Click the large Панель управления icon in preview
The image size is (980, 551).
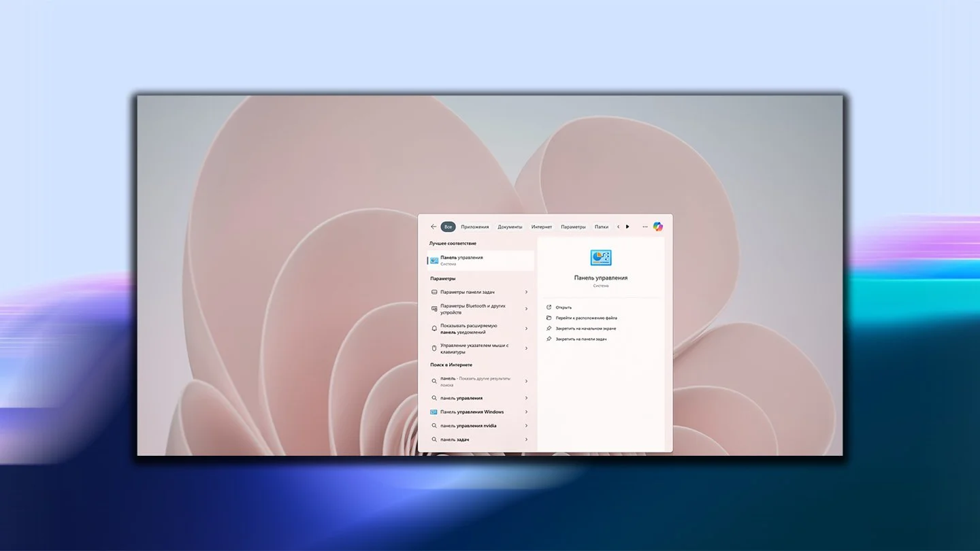(601, 257)
